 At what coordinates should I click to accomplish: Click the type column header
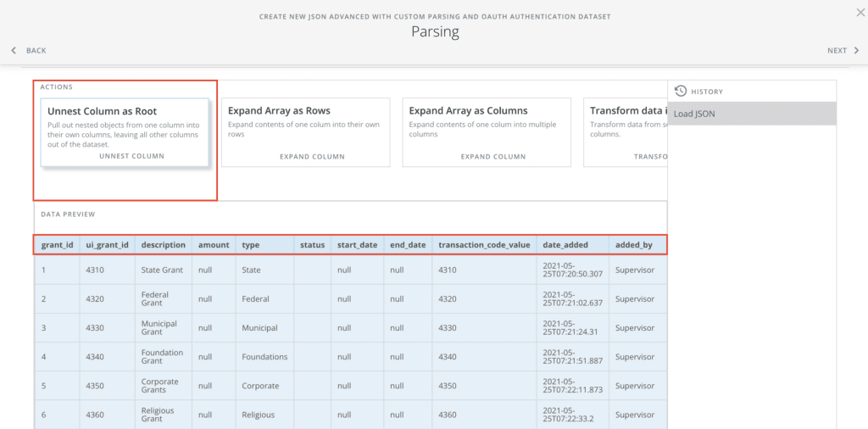(264, 245)
